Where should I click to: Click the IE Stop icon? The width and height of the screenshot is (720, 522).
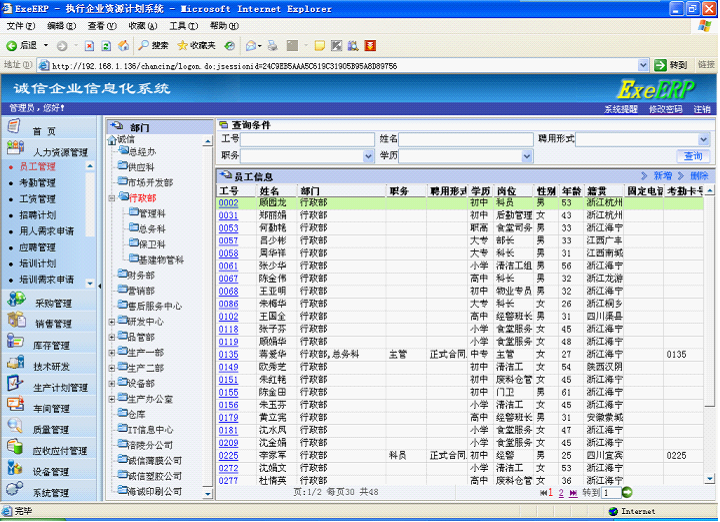90,45
